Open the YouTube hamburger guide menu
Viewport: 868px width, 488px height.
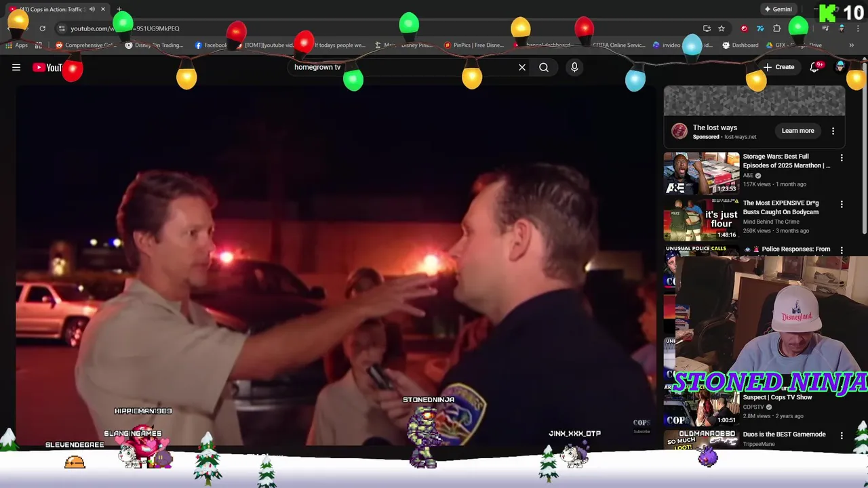tap(16, 67)
